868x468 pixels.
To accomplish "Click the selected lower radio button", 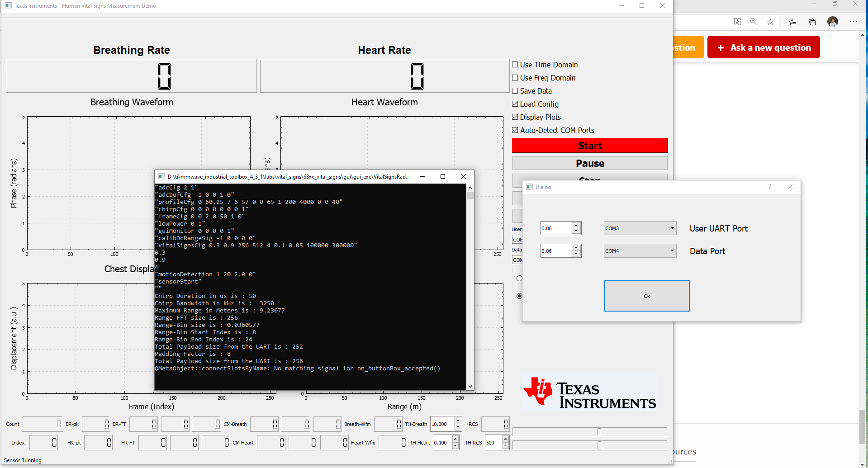I will pyautogui.click(x=519, y=296).
